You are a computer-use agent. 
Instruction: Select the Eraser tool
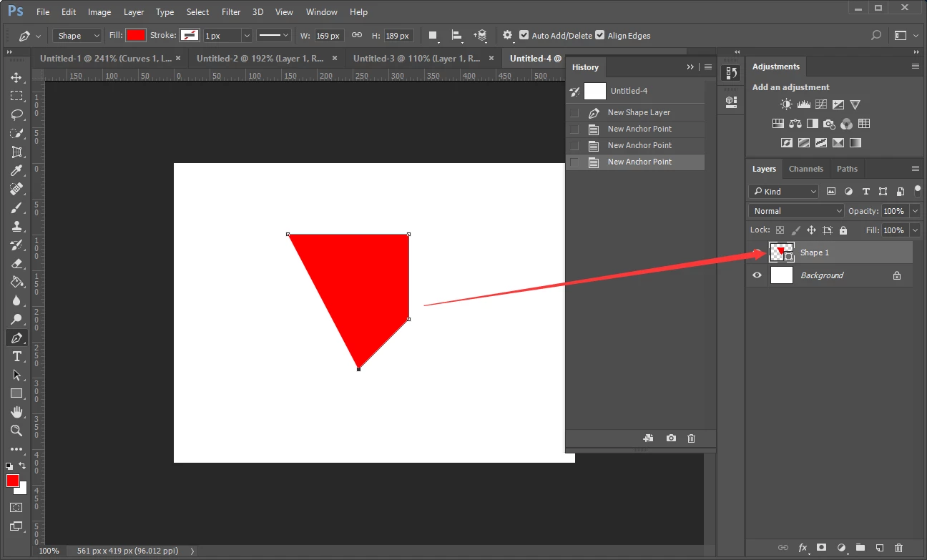pyautogui.click(x=16, y=263)
